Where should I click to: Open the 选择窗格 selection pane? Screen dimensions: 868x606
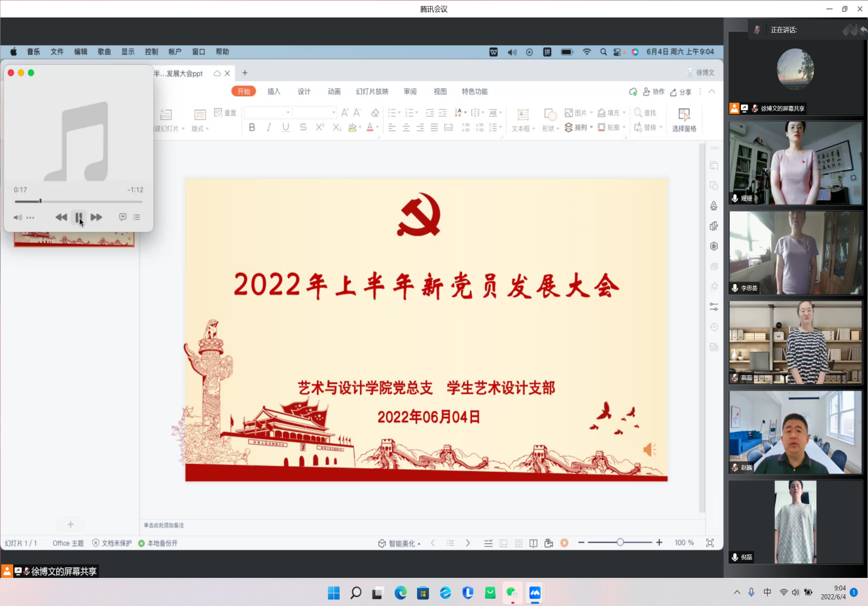pos(684,120)
